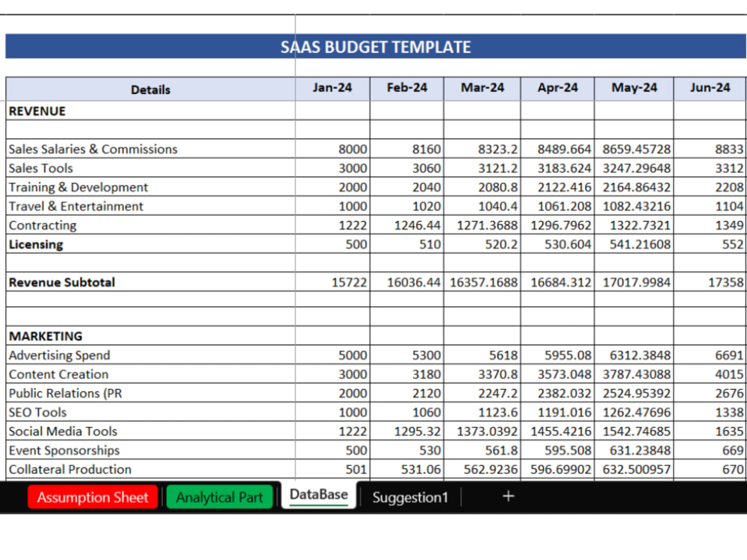The width and height of the screenshot is (747, 560).
Task: Select the Apr-24 column header
Action: coord(557,89)
